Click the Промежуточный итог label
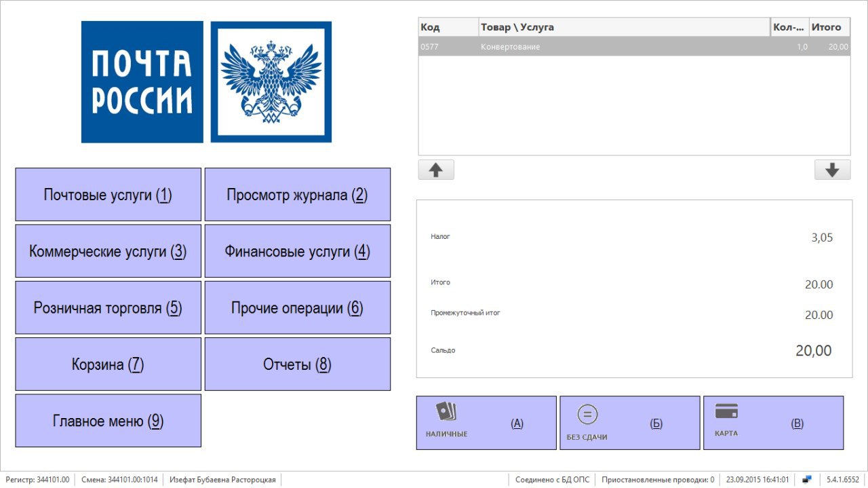868x488 pixels. (x=465, y=313)
